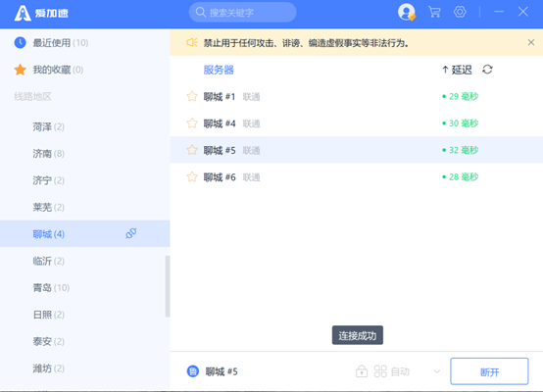The height and width of the screenshot is (392, 543).
Task: Select region 菏泽 (2)
Action: point(85,126)
